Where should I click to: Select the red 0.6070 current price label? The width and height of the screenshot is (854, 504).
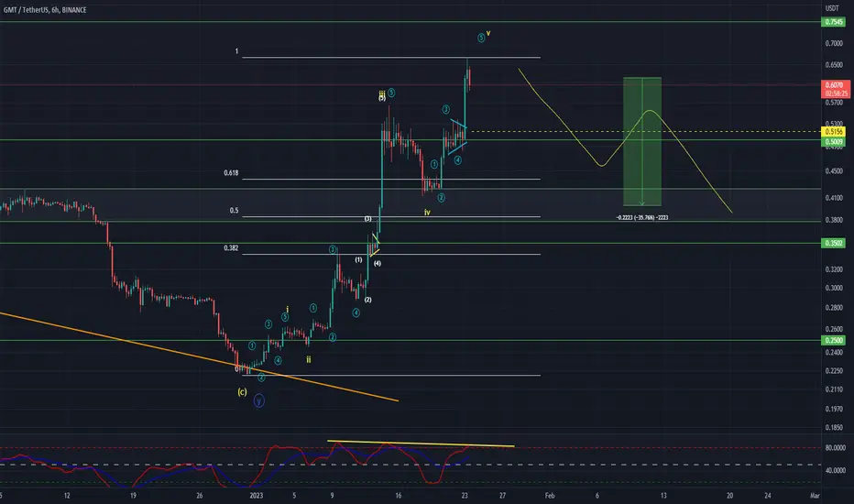pyautogui.click(x=835, y=85)
